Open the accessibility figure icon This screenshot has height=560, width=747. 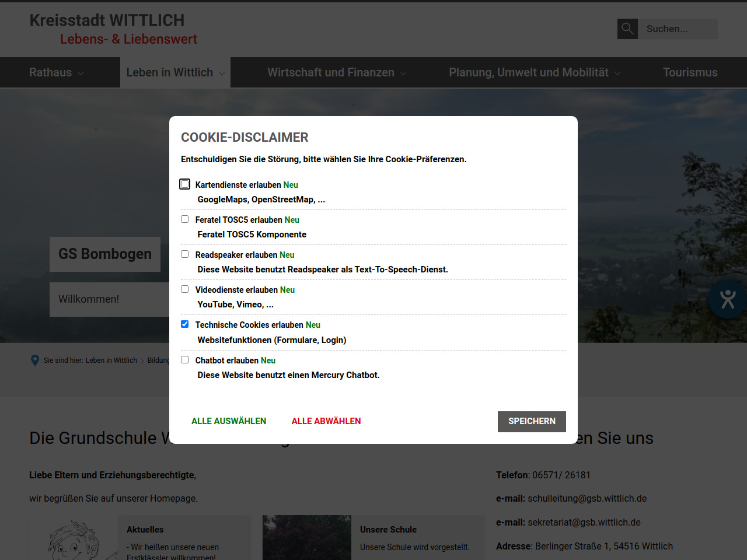coord(727,299)
